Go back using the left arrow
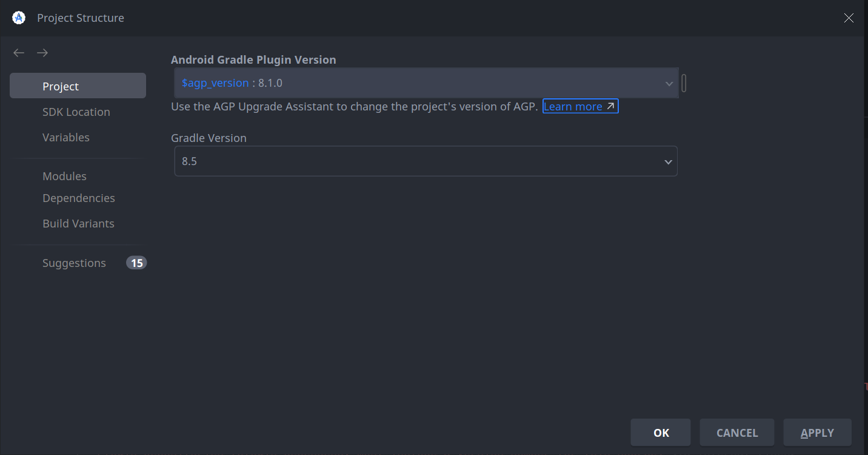The image size is (868, 455). pyautogui.click(x=19, y=53)
